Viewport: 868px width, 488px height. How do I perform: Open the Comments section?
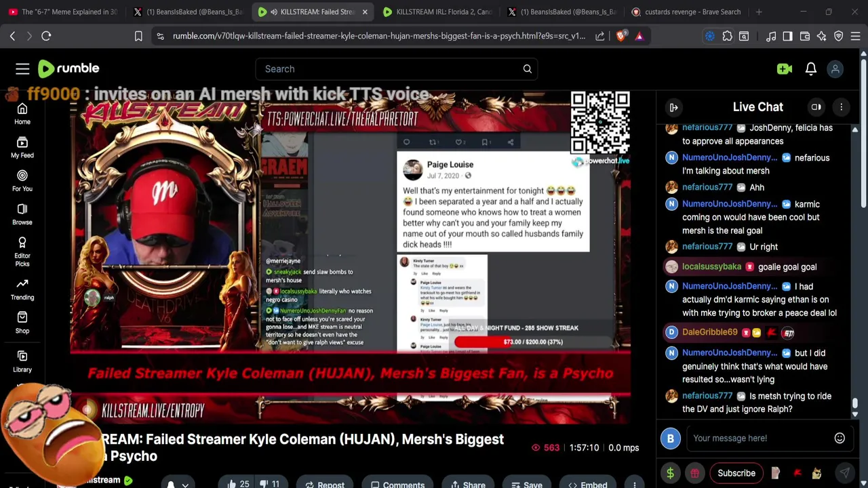point(397,484)
